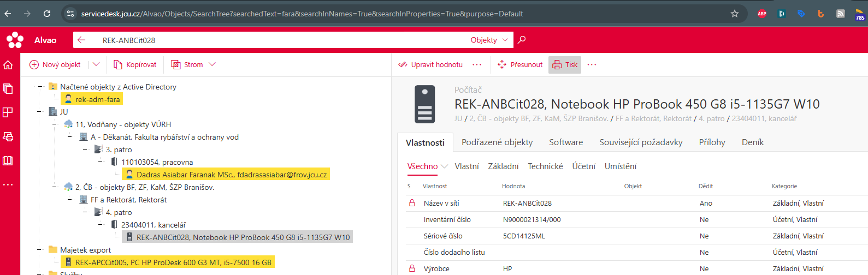
Task: Open the Objekty search scope dropdown
Action: point(489,40)
